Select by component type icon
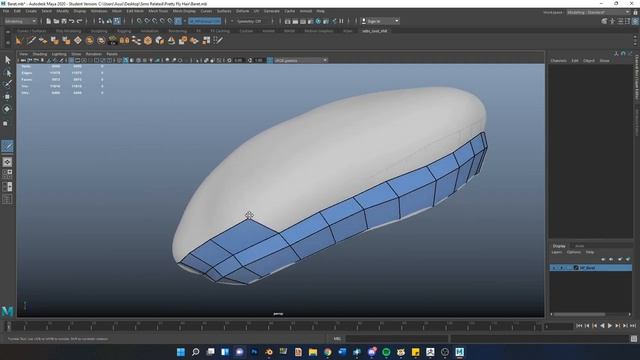This screenshot has height=360, width=640. [117, 21]
